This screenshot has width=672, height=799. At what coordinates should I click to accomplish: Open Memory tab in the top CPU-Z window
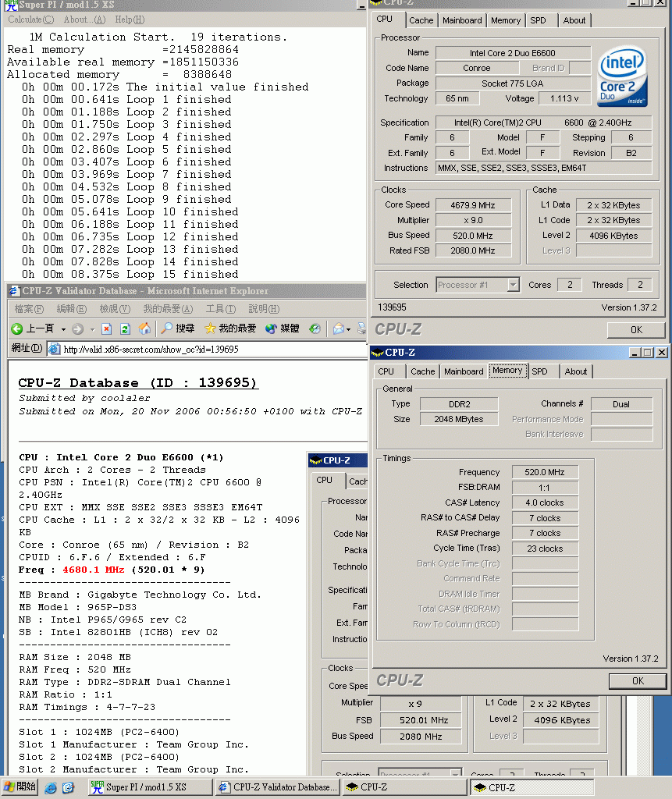pyautogui.click(x=506, y=20)
